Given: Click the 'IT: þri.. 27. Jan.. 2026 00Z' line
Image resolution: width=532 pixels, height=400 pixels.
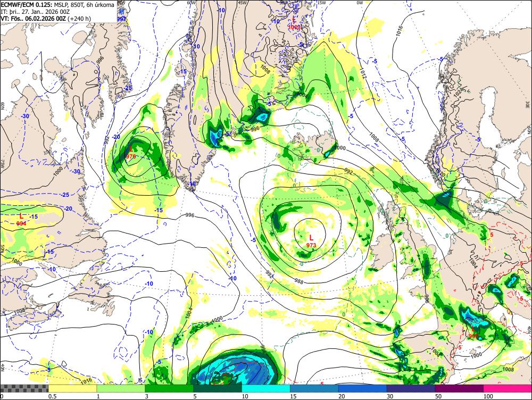Looking at the screenshot, I should coord(35,12).
